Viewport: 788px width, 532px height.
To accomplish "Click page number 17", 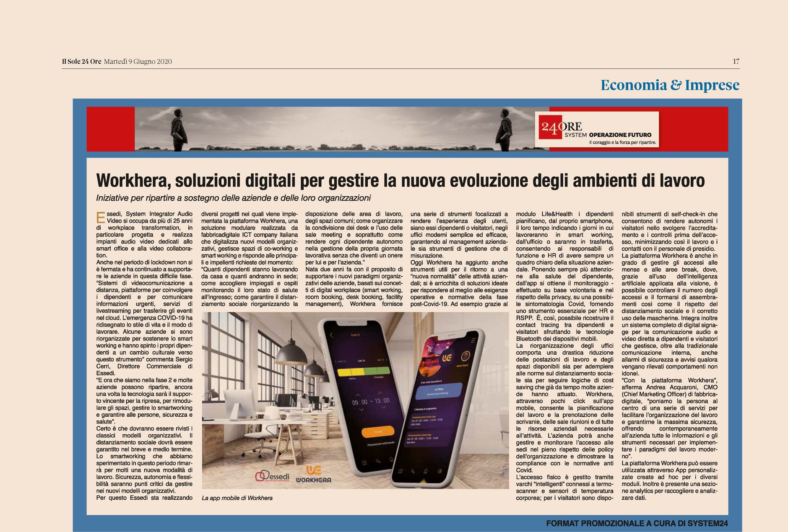I will (x=736, y=61).
